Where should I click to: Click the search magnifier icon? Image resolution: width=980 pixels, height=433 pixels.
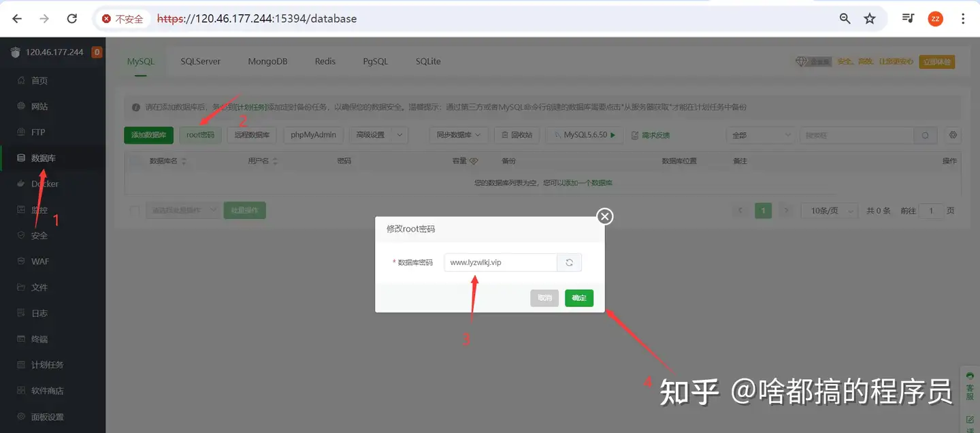[925, 135]
